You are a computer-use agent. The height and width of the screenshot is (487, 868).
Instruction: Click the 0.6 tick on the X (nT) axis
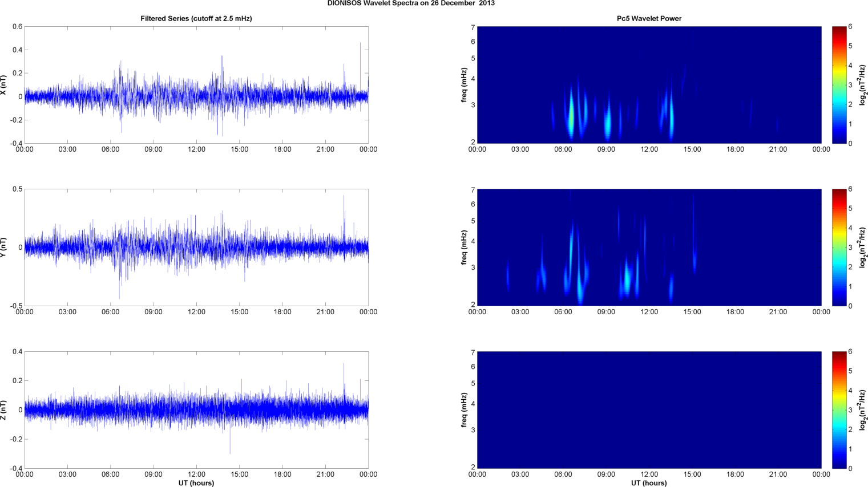click(x=18, y=27)
